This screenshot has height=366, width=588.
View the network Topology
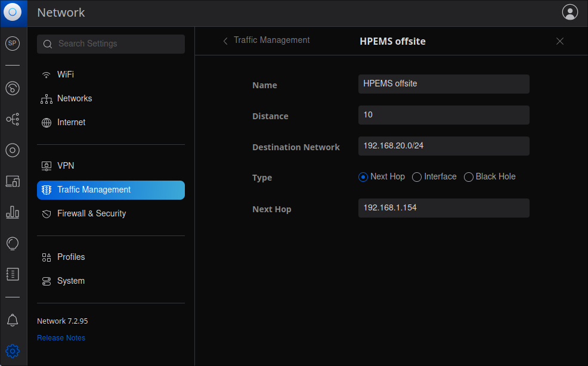pos(13,119)
